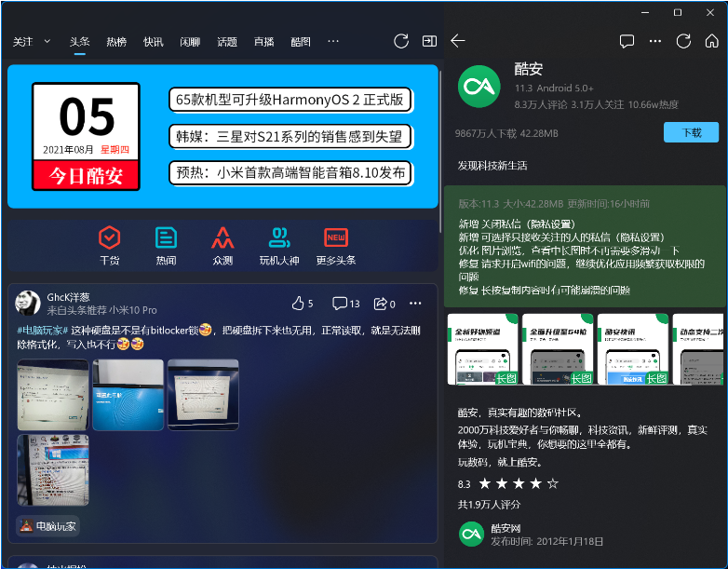Select the 头条 tab
Image resolution: width=728 pixels, height=569 pixels.
tap(79, 42)
